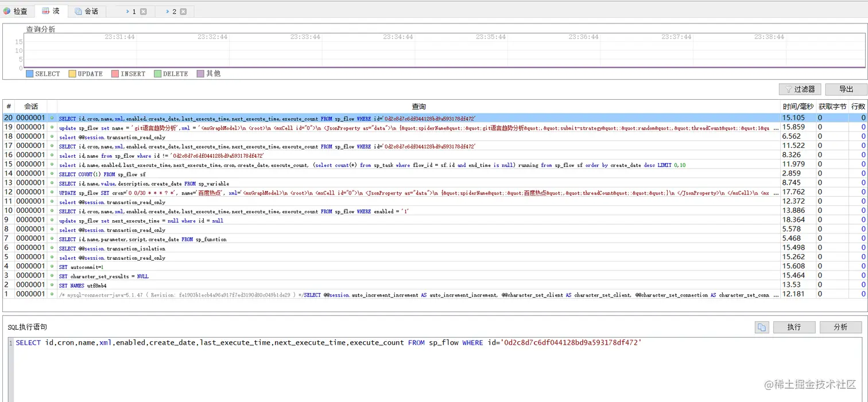Click the green status dot in row 9
868x402 pixels.
click(52, 220)
